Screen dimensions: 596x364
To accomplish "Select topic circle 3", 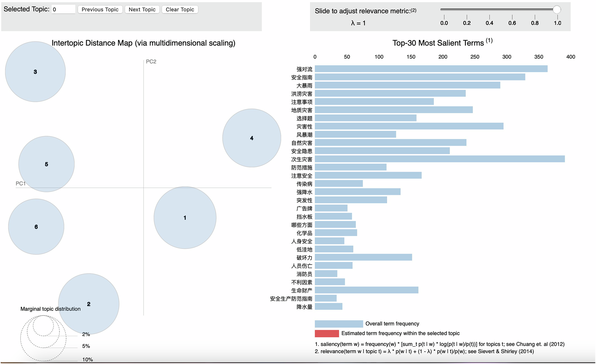I will point(35,72).
